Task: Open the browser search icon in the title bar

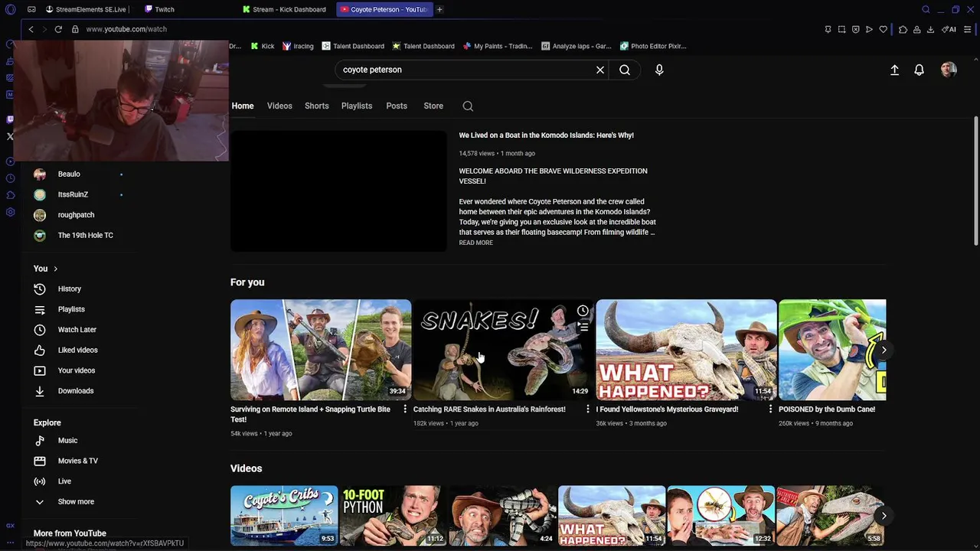Action: click(x=926, y=9)
